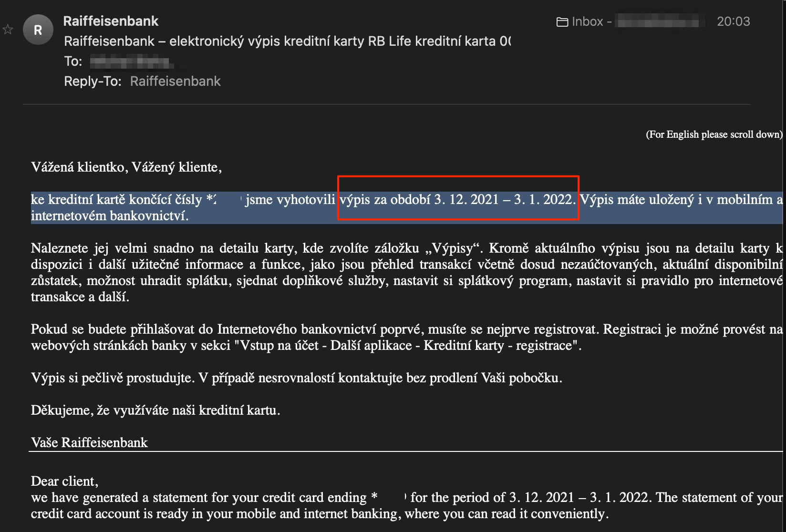Open the sender name Raiffeisenbank in header
Image resolution: width=786 pixels, height=532 pixels.
click(x=111, y=21)
